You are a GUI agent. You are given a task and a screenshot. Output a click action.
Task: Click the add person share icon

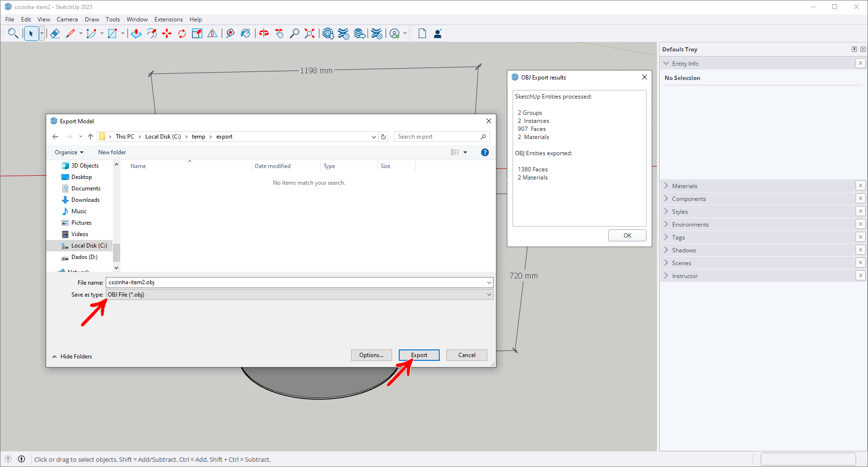[438, 33]
